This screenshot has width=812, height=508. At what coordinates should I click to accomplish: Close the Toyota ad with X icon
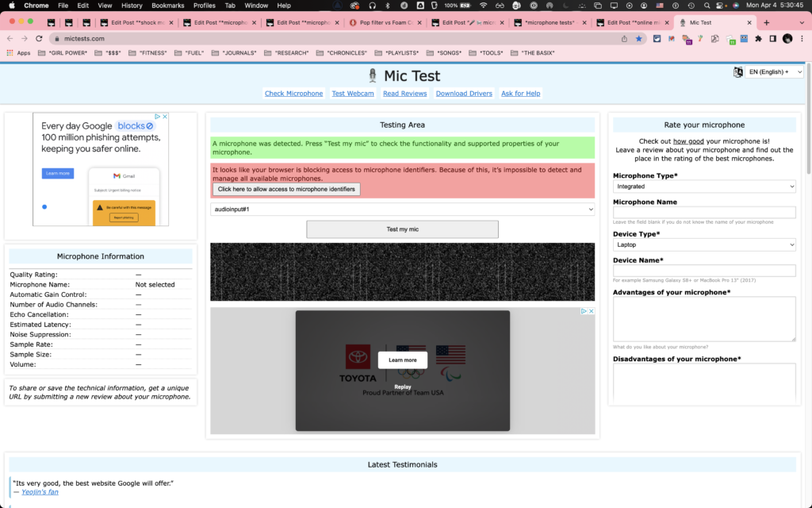(591, 311)
